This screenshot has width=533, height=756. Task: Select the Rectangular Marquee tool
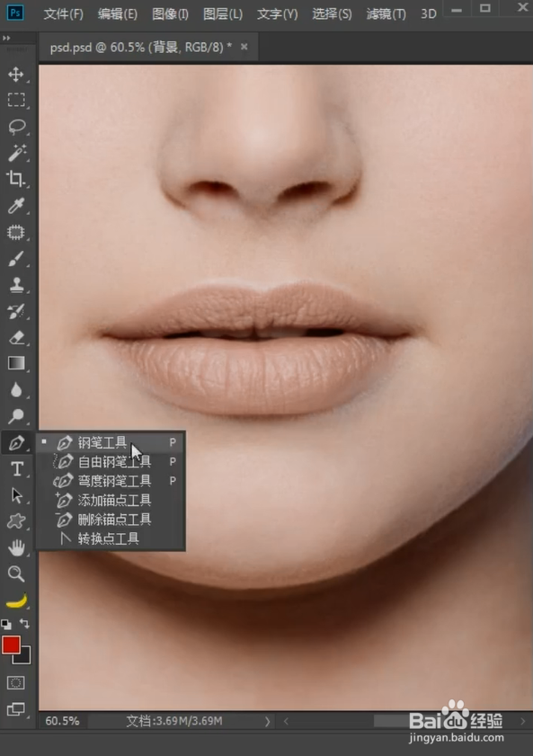pos(16,100)
